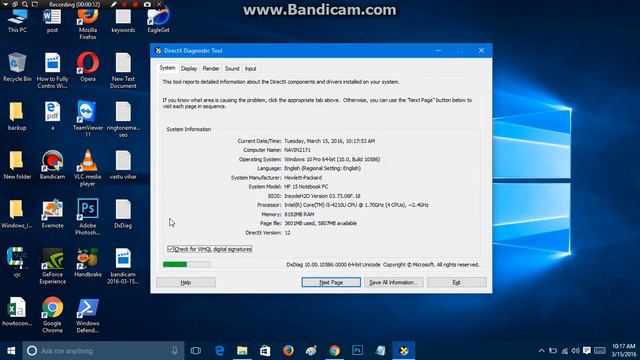Click the Cortana microphone icon
The height and width of the screenshot is (360, 640).
[x=175, y=351]
